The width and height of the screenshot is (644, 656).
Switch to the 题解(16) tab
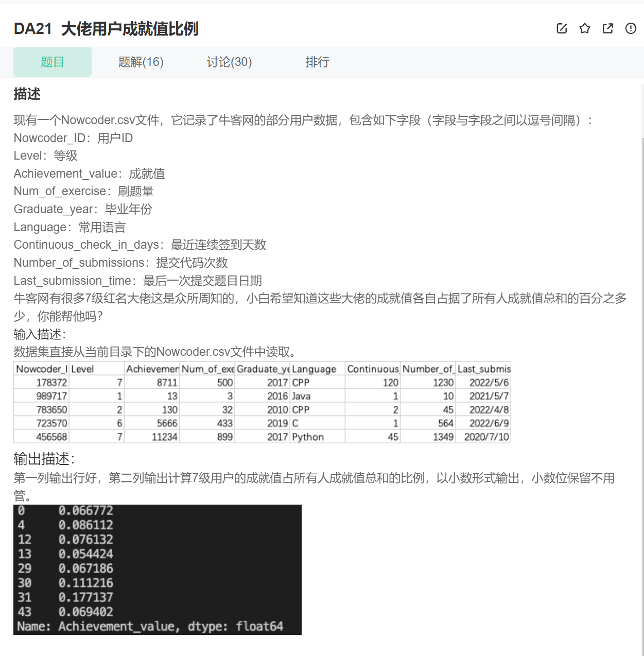(x=141, y=62)
